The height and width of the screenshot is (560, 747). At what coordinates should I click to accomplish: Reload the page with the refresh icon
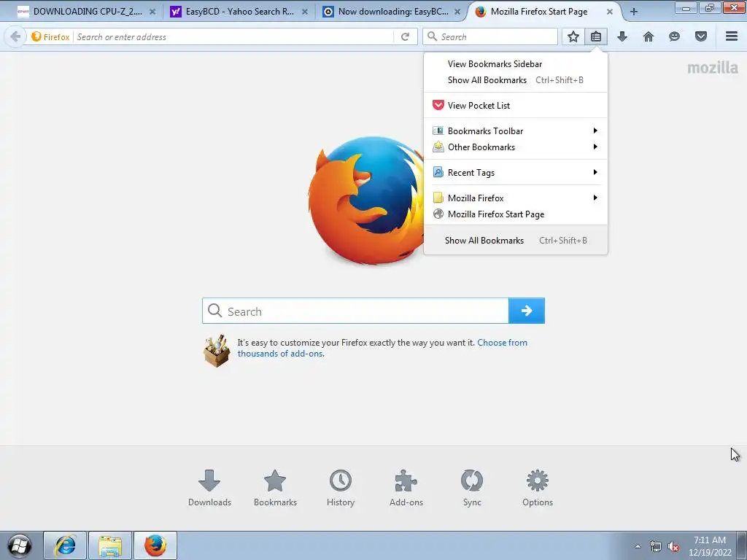405,36
